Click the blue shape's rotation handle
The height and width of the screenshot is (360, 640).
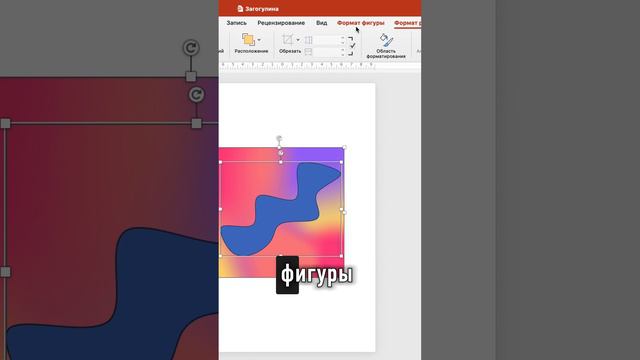coord(281,153)
